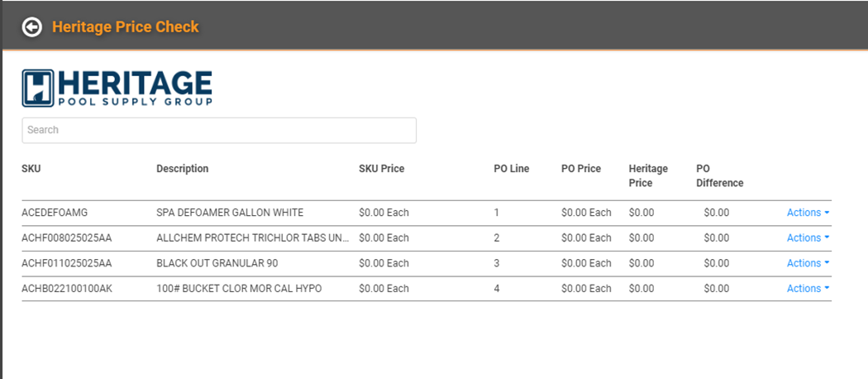Click the Heritage Pool Supply Group logo
This screenshot has width=868, height=379.
pyautogui.click(x=117, y=88)
